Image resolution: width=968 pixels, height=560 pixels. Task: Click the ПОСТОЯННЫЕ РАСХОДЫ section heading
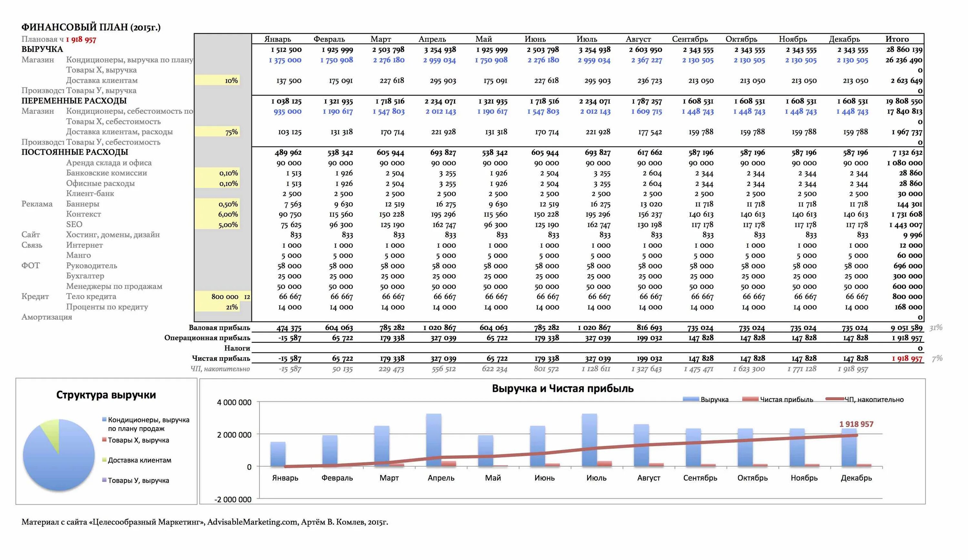click(75, 152)
